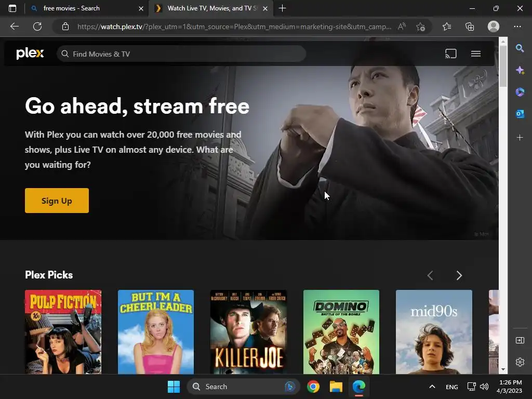532x399 pixels.
Task: Open the tab actions menu icon
Action: 12,8
